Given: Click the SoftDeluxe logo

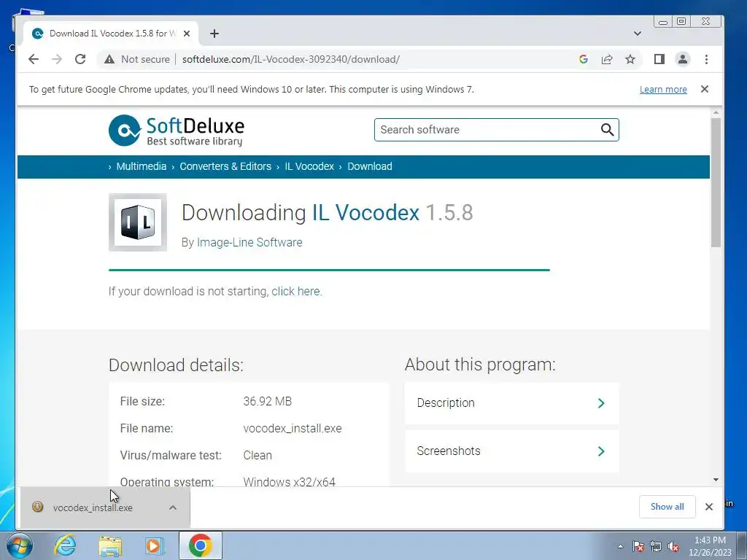Looking at the screenshot, I should 176,130.
